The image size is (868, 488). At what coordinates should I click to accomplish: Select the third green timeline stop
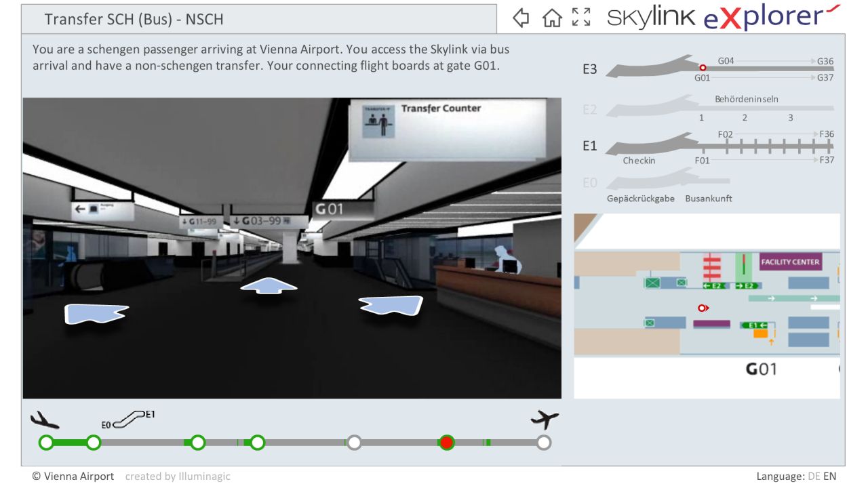click(x=197, y=443)
